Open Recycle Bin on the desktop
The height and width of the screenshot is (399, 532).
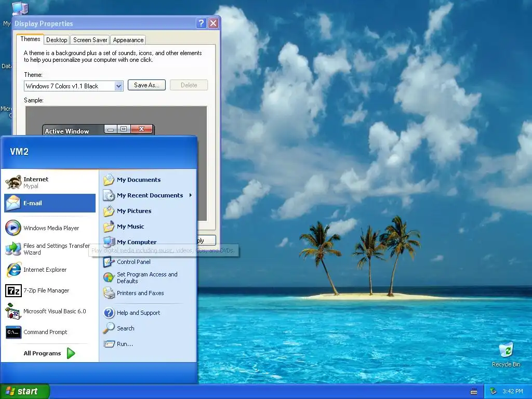coord(506,355)
